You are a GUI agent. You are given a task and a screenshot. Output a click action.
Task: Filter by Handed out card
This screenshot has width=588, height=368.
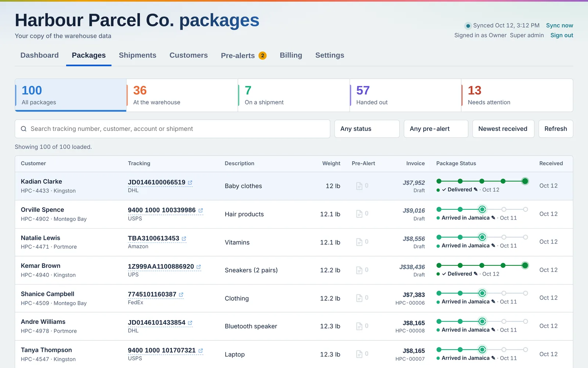(x=405, y=95)
